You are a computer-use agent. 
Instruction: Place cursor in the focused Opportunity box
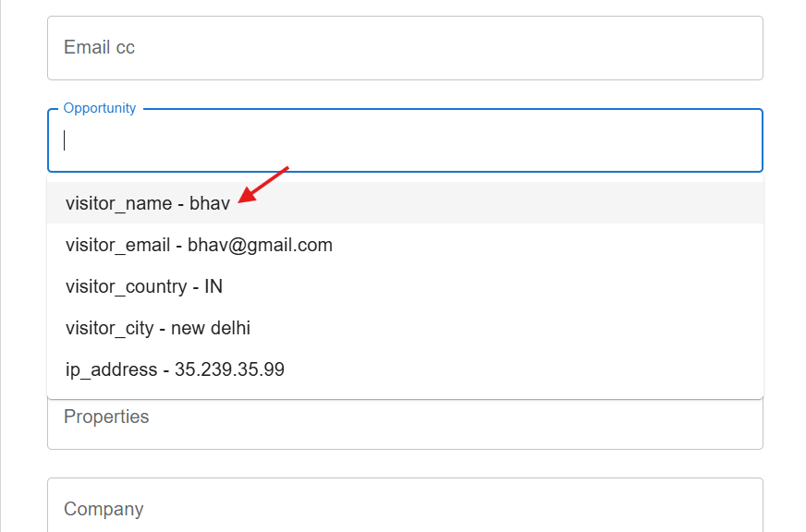point(405,140)
